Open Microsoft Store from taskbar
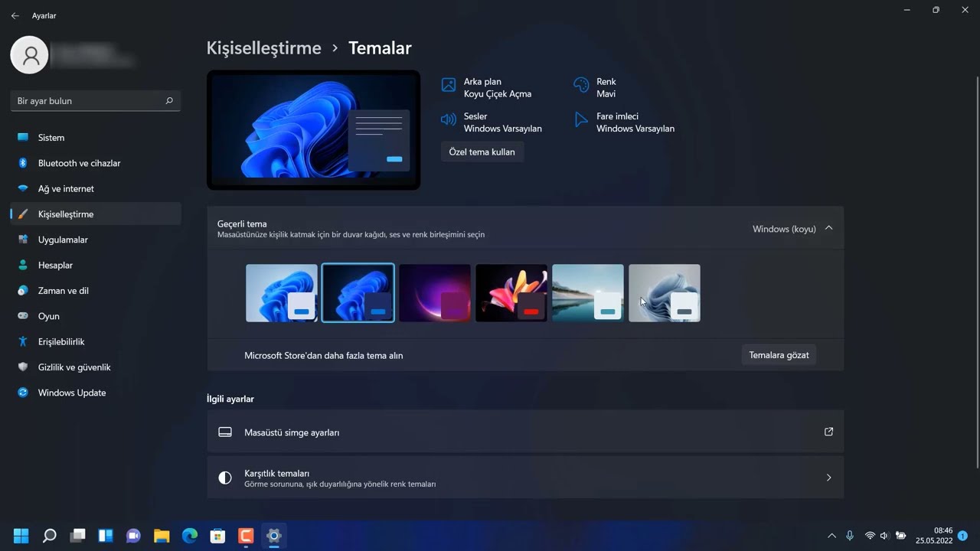This screenshot has height=551, width=980. point(217,536)
